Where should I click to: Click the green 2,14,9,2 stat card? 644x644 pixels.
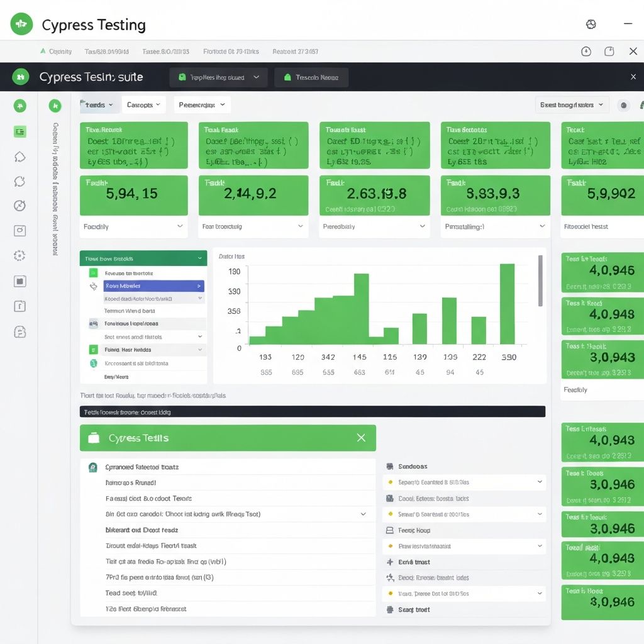click(253, 195)
